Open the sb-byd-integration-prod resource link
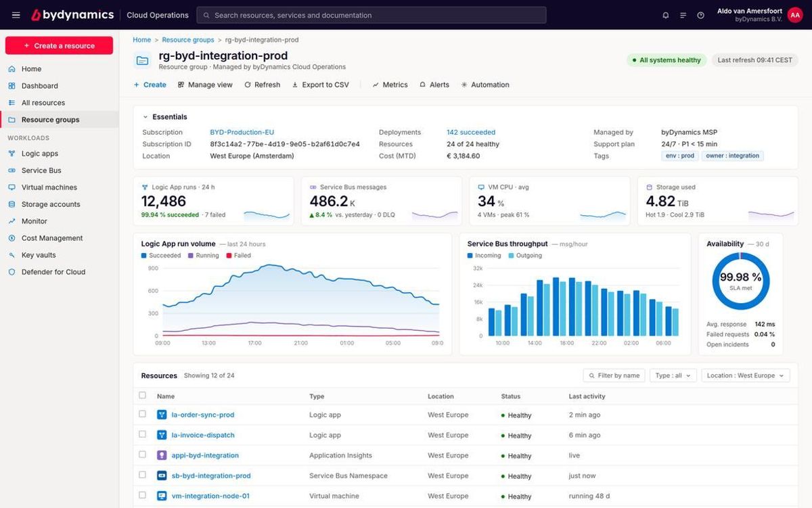 [211, 476]
